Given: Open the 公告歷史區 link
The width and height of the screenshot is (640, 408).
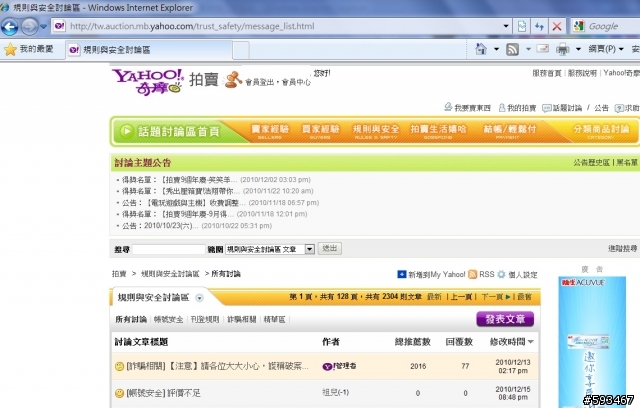Looking at the screenshot, I should click(591, 162).
